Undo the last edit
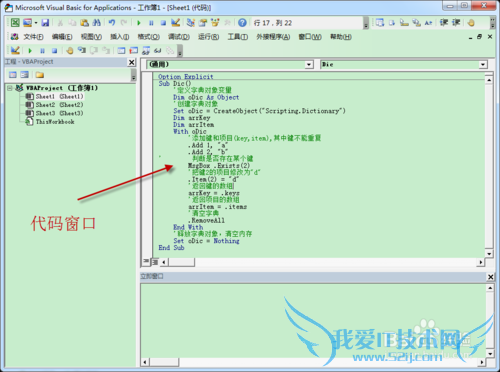 coord(112,23)
